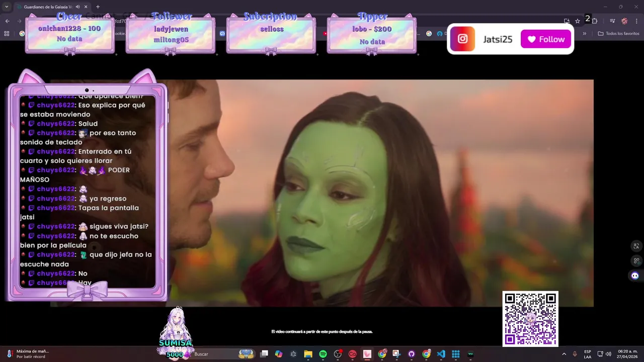Click follower name 'miltong05'
The height and width of the screenshot is (362, 644).
(x=171, y=40)
